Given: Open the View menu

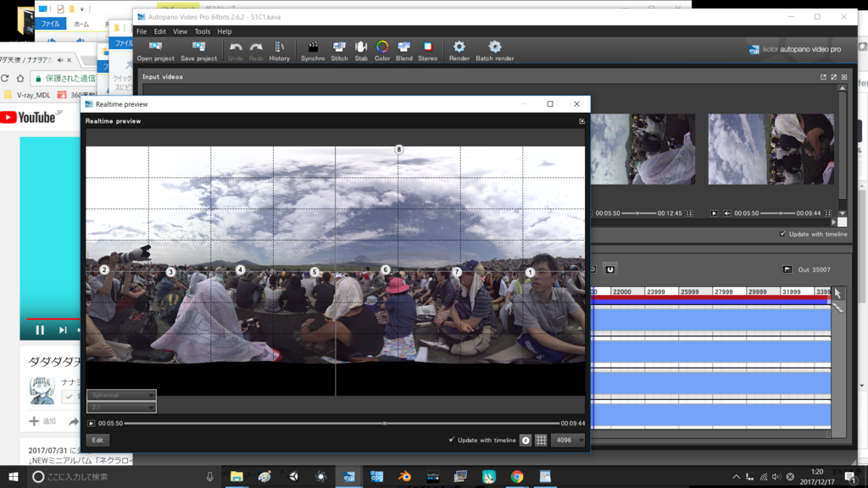Looking at the screenshot, I should click(180, 31).
